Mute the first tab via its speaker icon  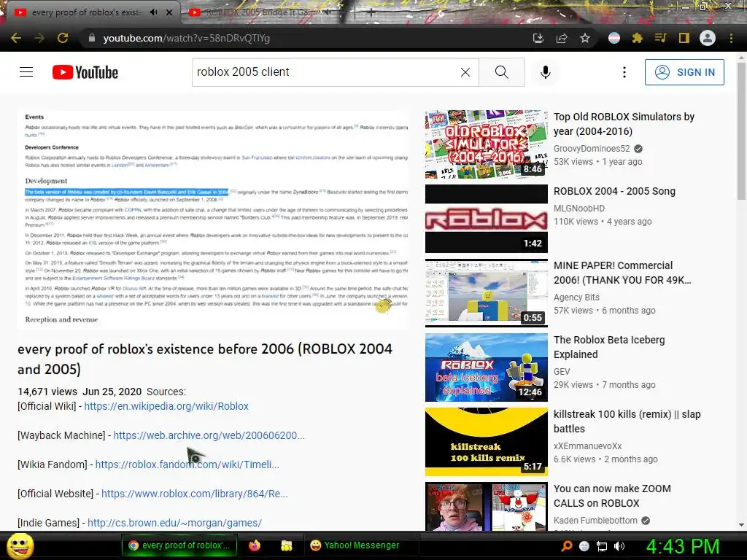tap(153, 12)
